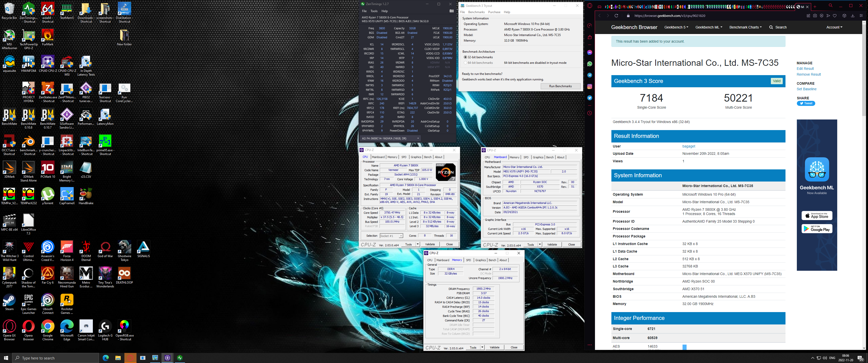This screenshot has width=868, height=363.
Task: Open browser downloads icon
Action: 853,16
